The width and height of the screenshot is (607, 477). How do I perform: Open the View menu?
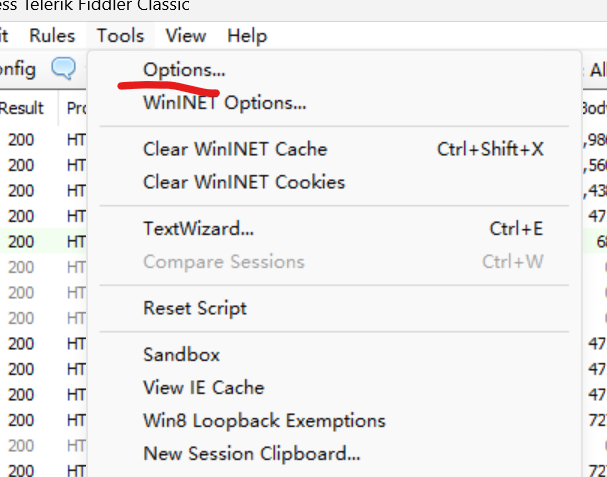click(x=186, y=36)
